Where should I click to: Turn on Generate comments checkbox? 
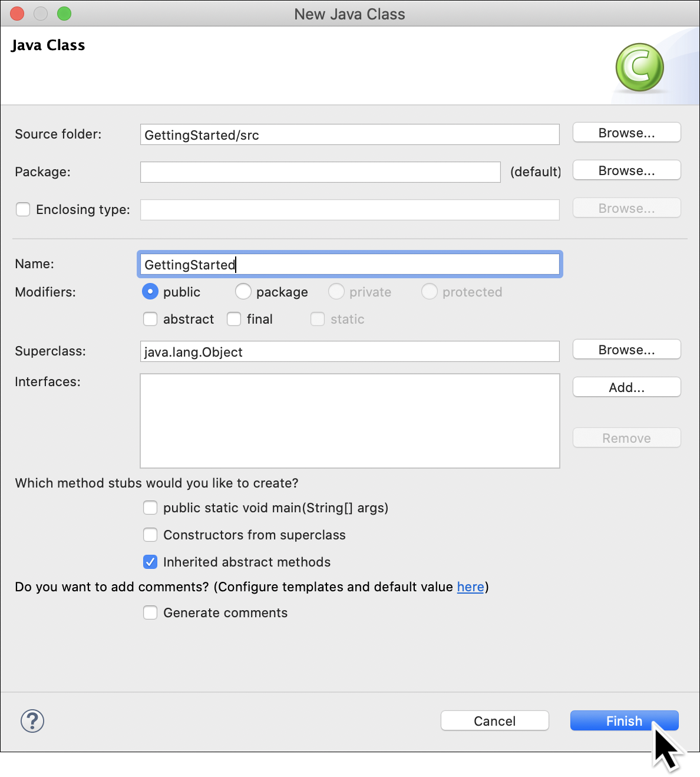[x=150, y=613]
